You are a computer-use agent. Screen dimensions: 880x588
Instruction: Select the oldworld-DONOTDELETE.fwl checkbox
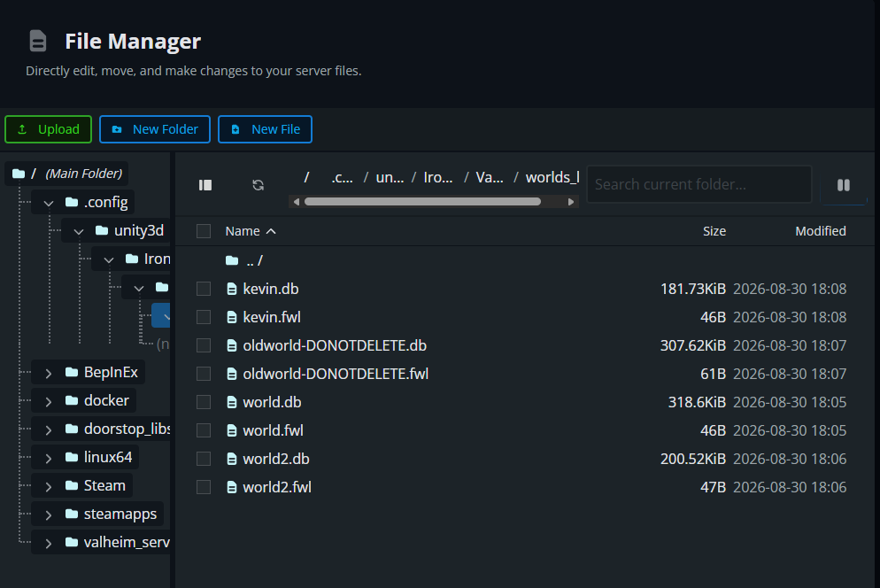pos(204,374)
